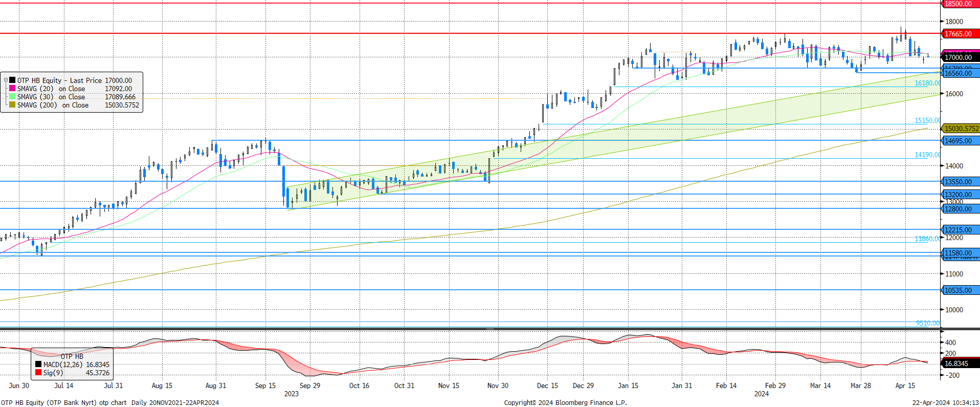Click the red 17665.00 resistance price tag
Image resolution: width=980 pixels, height=407 pixels.
click(x=961, y=34)
